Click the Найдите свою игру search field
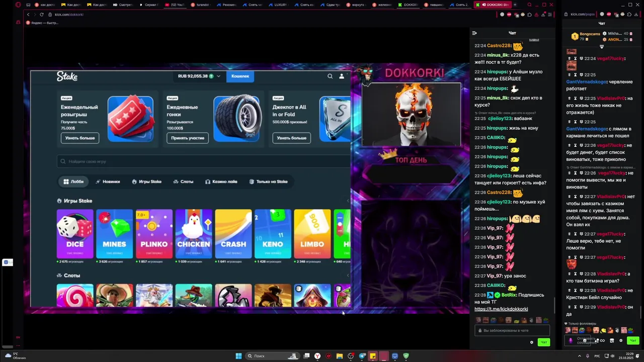This screenshot has height=362, width=644. point(204,161)
